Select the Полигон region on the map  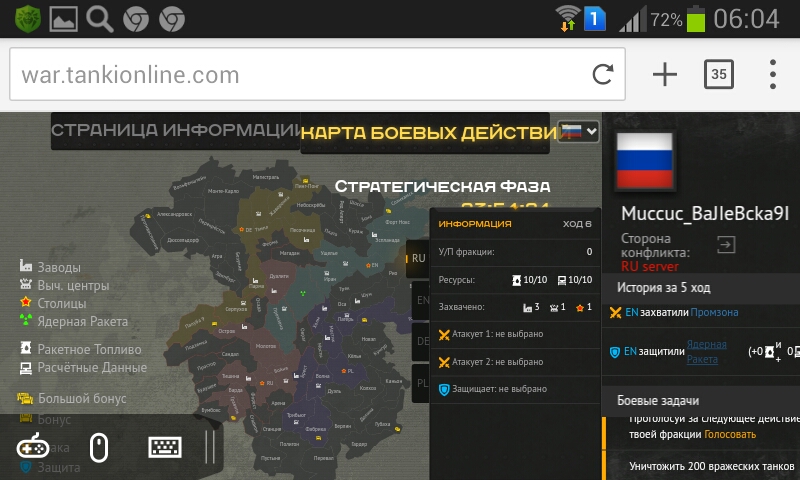point(289,444)
